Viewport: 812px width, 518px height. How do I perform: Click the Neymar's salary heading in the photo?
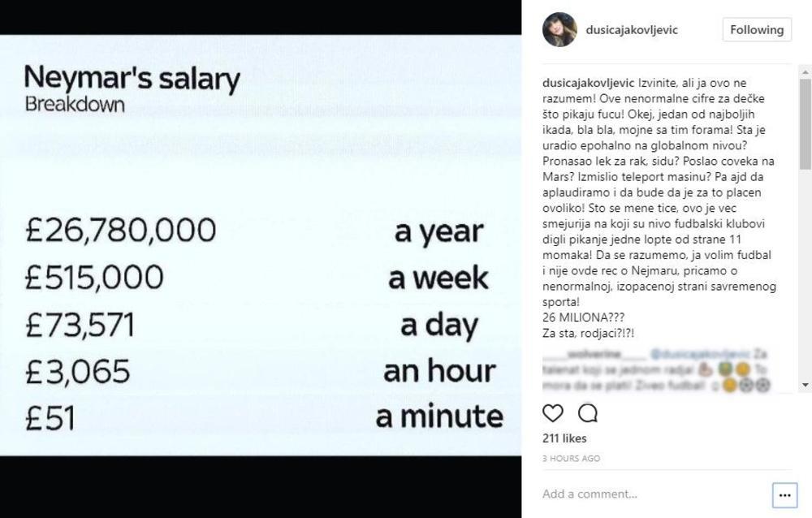pos(132,80)
